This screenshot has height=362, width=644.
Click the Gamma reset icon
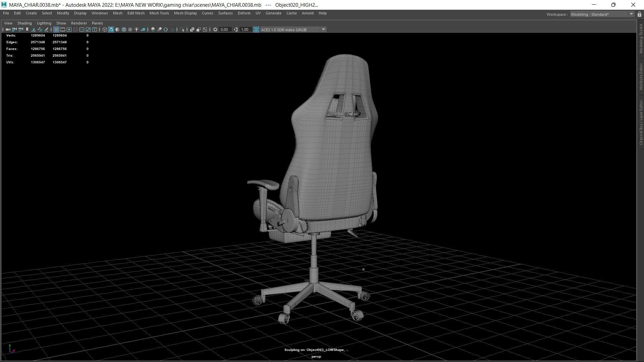[x=235, y=29]
